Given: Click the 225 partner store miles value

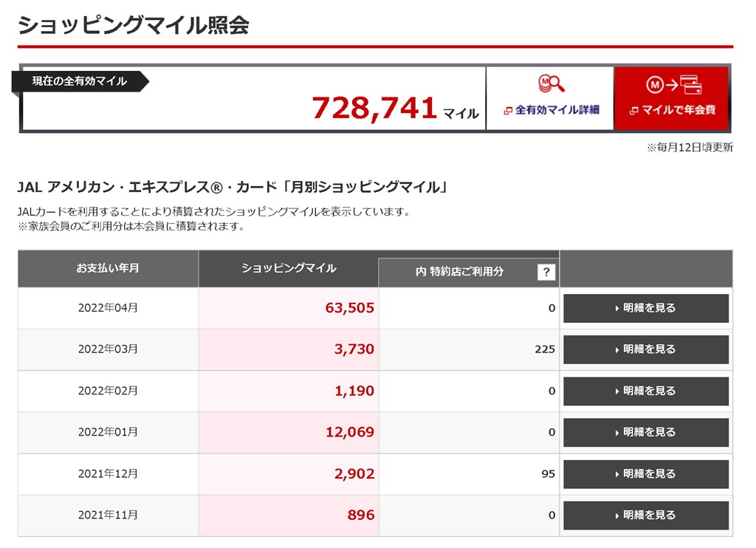Looking at the screenshot, I should pyautogui.click(x=545, y=349).
